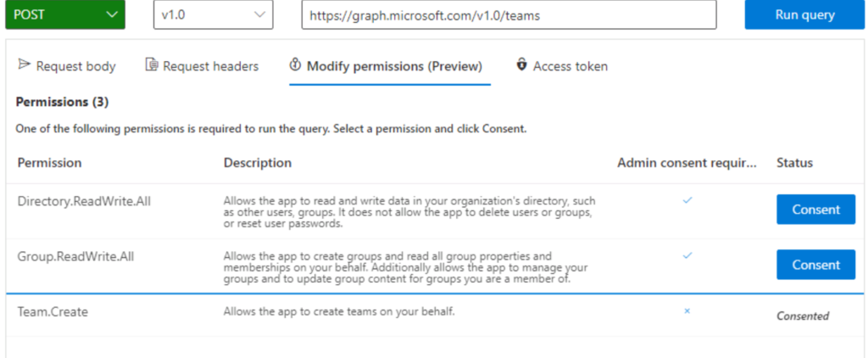Switch to the Request body tab

click(67, 66)
